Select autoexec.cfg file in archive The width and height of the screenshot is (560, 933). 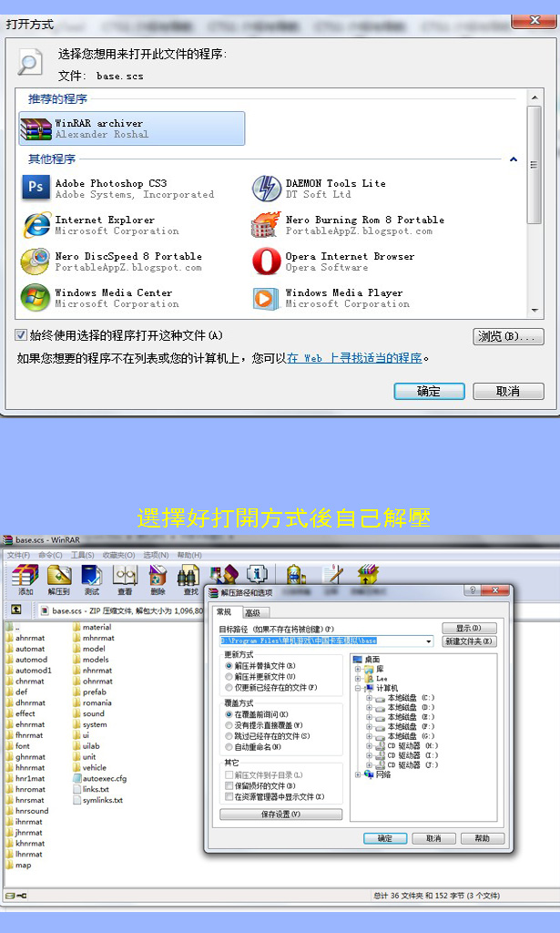100,778
